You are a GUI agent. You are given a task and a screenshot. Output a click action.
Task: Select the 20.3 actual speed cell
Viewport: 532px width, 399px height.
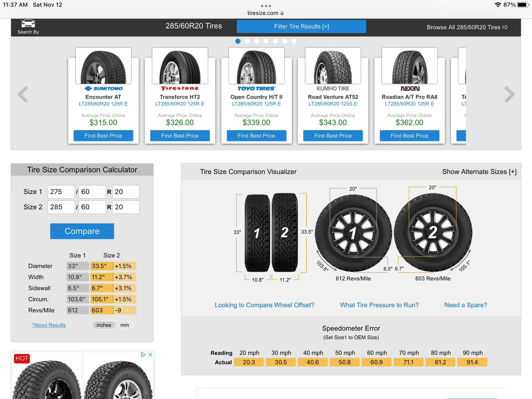pyautogui.click(x=249, y=362)
